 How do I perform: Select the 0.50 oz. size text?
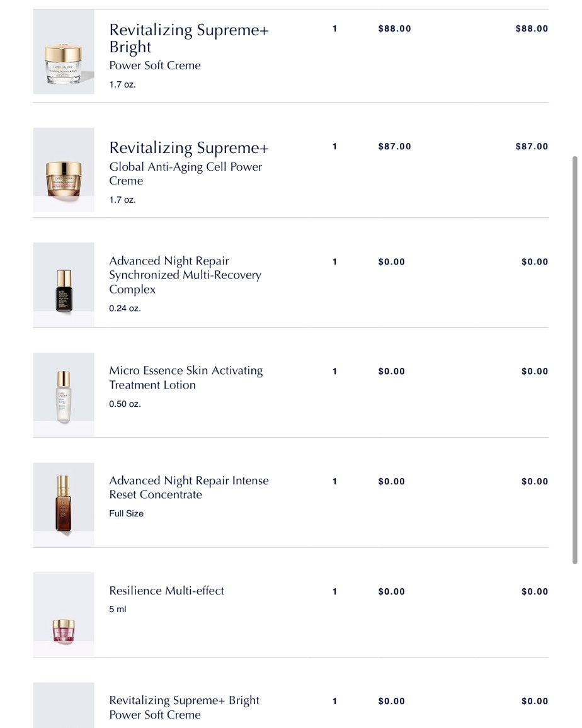tap(125, 404)
